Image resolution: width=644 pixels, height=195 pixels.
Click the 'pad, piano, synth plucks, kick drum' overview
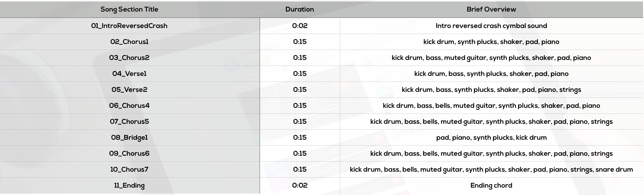click(x=491, y=138)
